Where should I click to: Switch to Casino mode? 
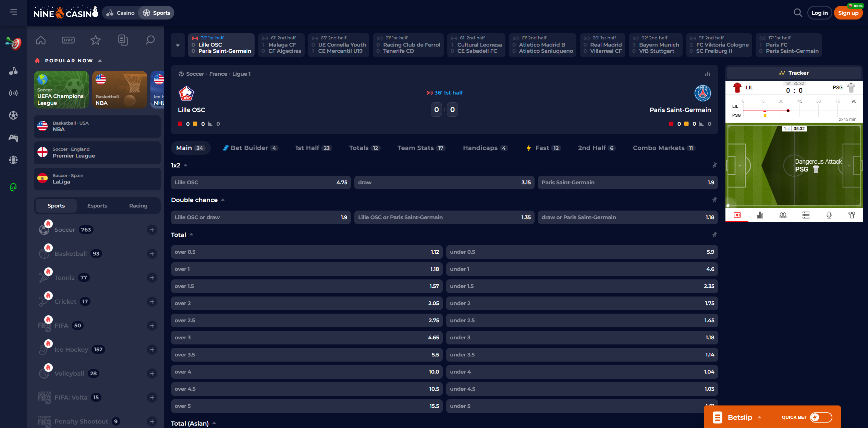(120, 13)
